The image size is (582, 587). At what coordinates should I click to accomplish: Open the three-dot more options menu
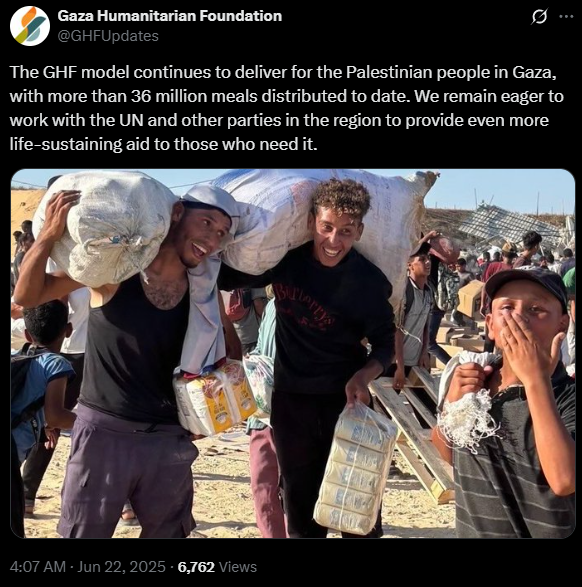coord(566,16)
